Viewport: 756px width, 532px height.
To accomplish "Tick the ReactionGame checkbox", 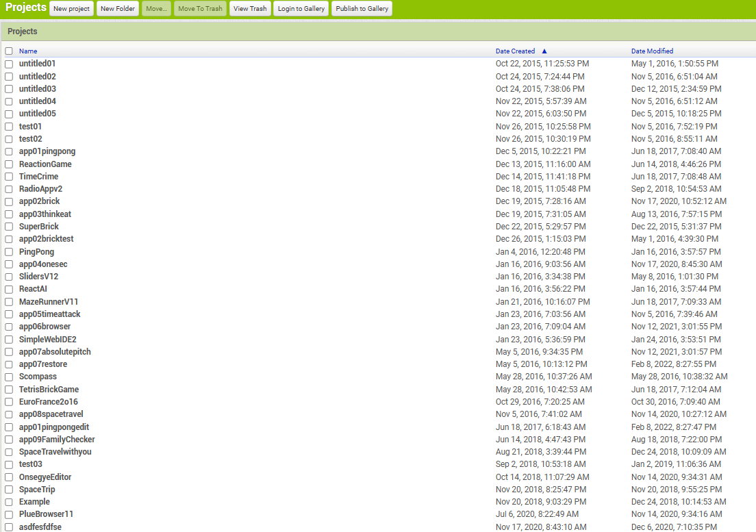I will (x=9, y=164).
